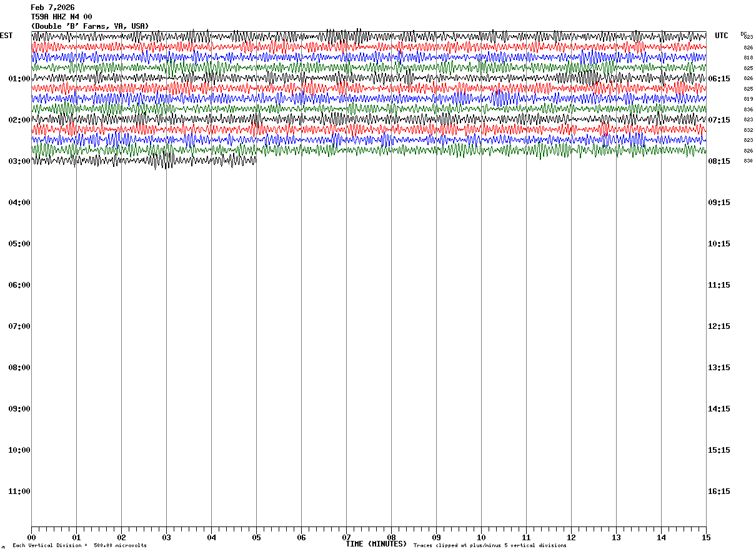Click minute tick label '10' on bottom axis
Image resolution: width=756 pixels, height=554 pixels.
[481, 538]
